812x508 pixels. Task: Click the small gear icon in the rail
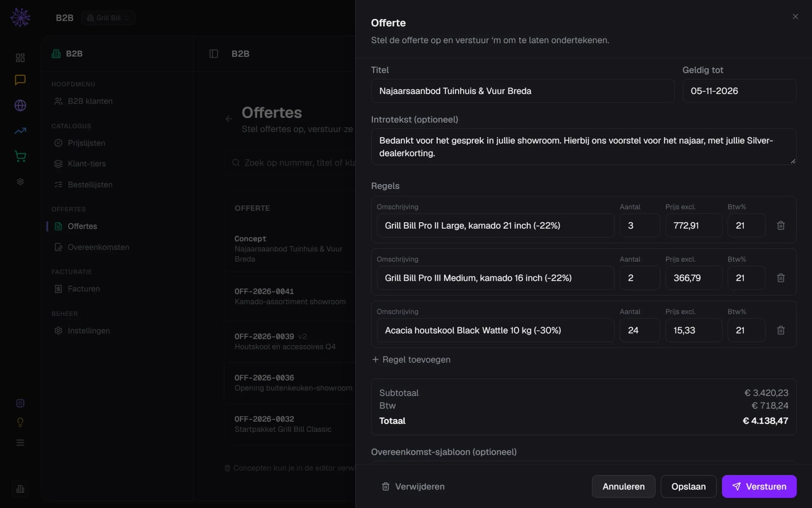[20, 182]
